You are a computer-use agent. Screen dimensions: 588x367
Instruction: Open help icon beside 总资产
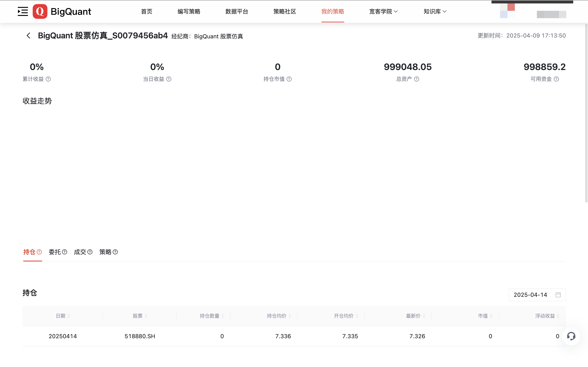(417, 79)
